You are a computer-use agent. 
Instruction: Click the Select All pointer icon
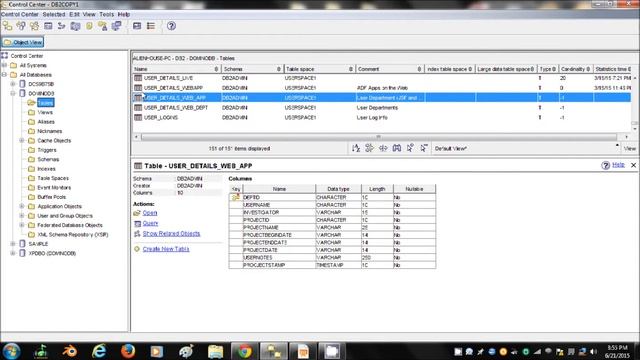[x=410, y=148]
